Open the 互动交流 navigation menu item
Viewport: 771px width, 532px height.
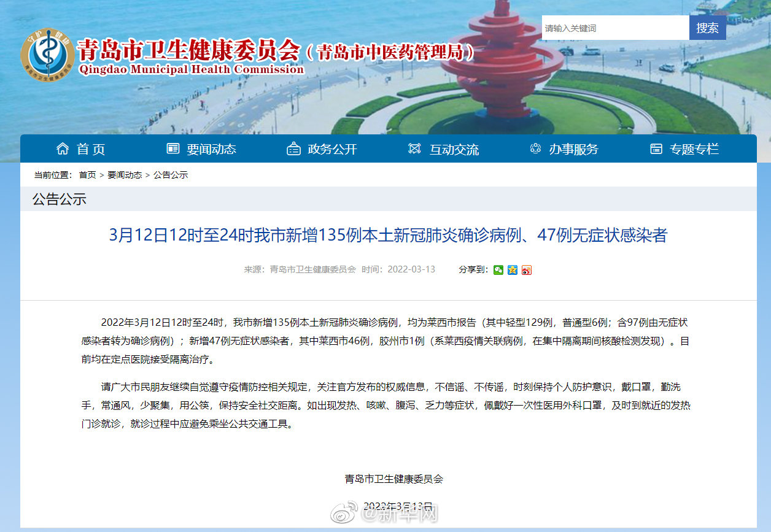454,149
